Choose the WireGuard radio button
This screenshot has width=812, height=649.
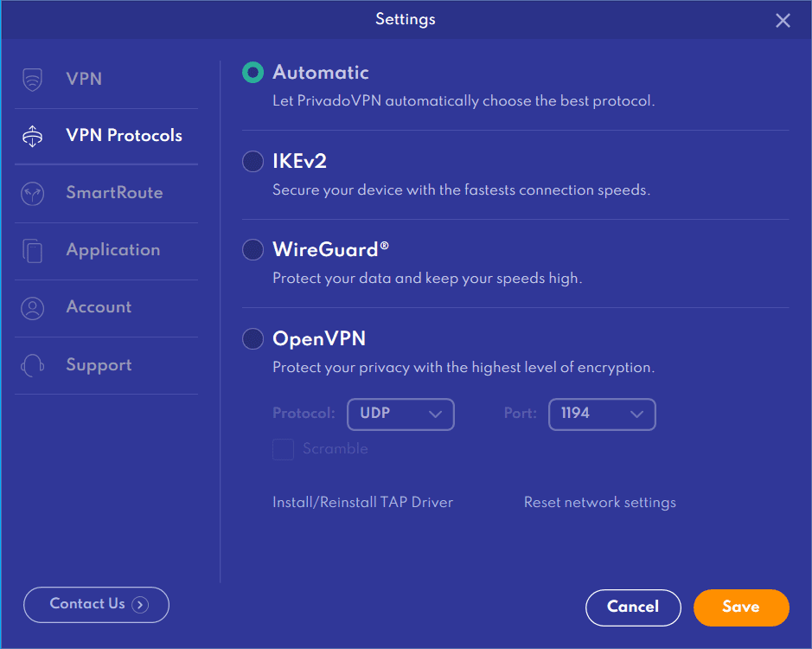tap(253, 250)
